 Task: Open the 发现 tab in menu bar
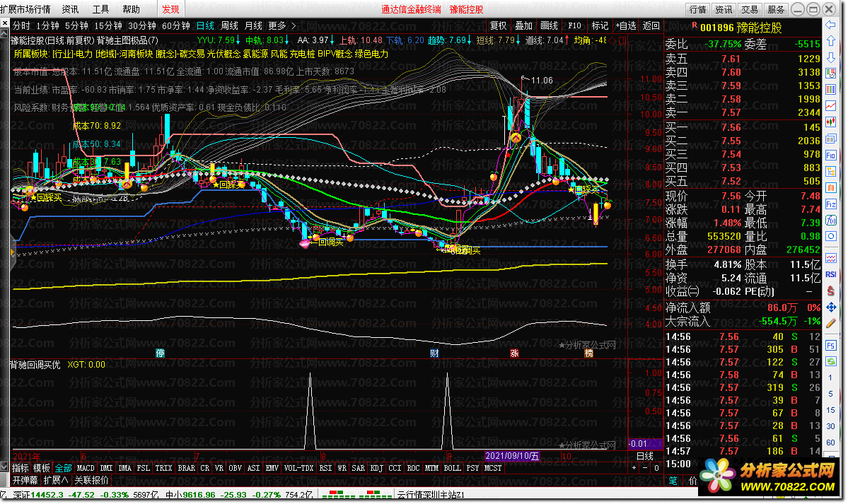pos(171,9)
